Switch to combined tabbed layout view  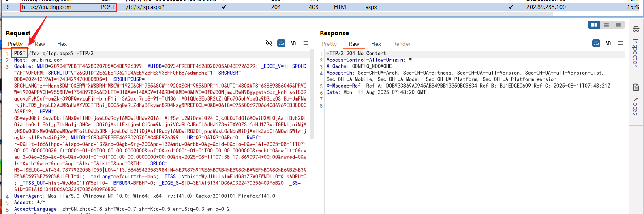tap(618, 25)
